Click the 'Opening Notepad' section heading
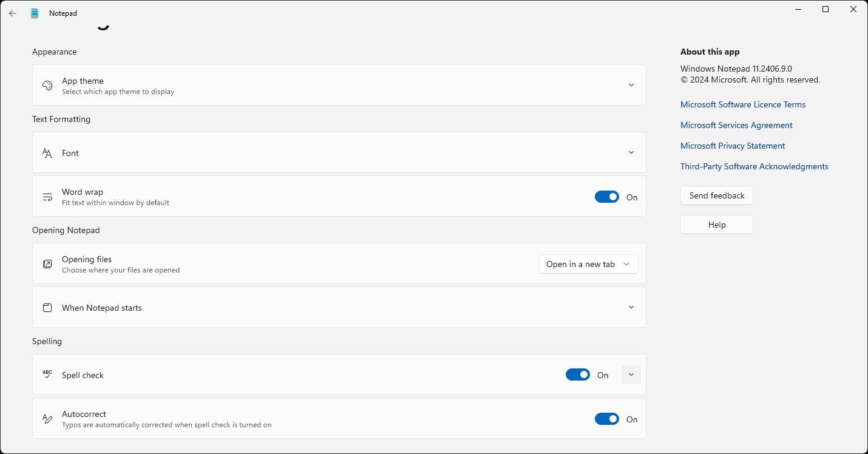Screen dimensions: 868x454 tap(66, 230)
